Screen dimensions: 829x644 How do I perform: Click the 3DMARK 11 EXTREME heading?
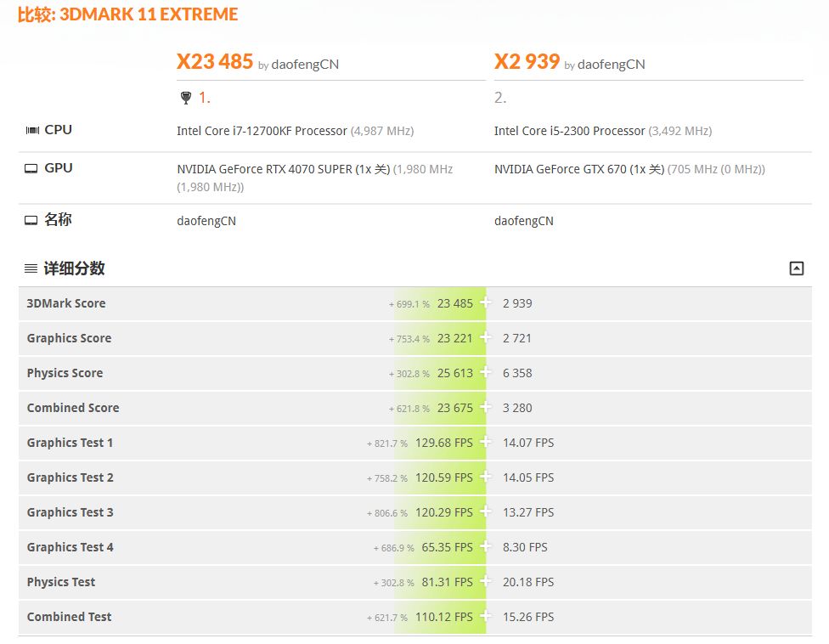(149, 14)
